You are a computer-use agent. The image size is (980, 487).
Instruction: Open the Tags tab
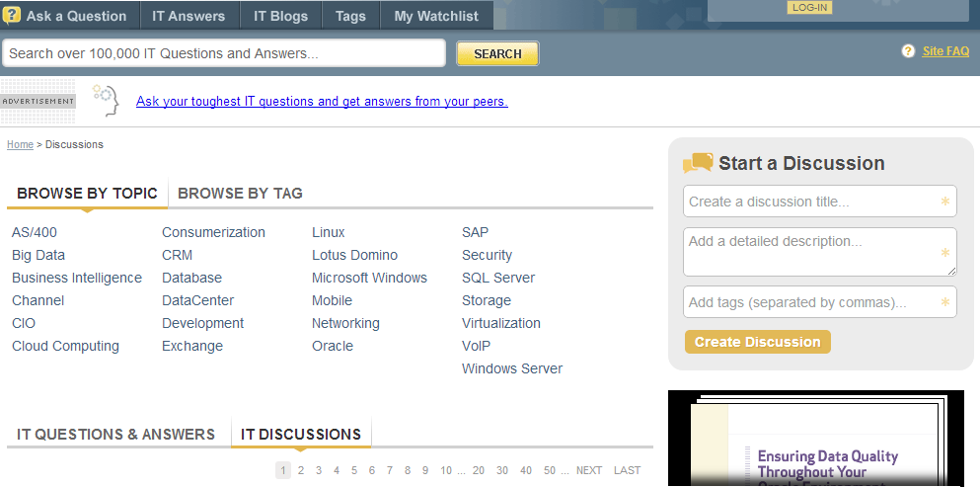coord(350,16)
